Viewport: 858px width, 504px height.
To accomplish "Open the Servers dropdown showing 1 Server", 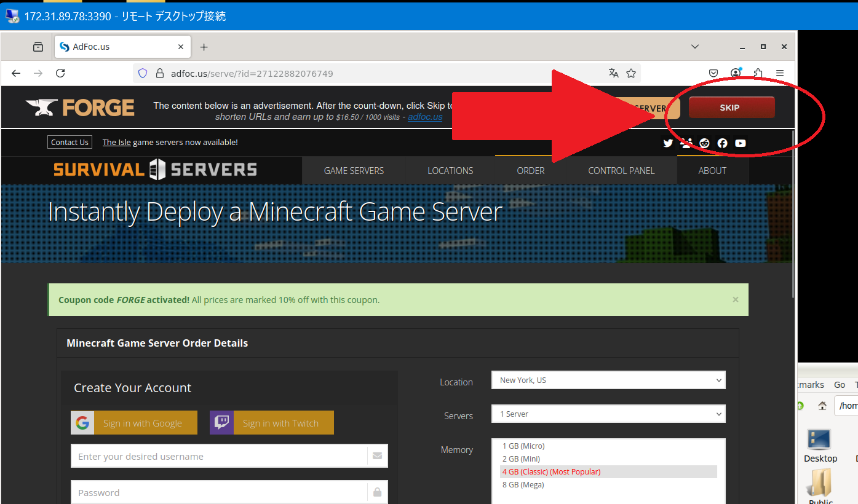I will tap(608, 414).
